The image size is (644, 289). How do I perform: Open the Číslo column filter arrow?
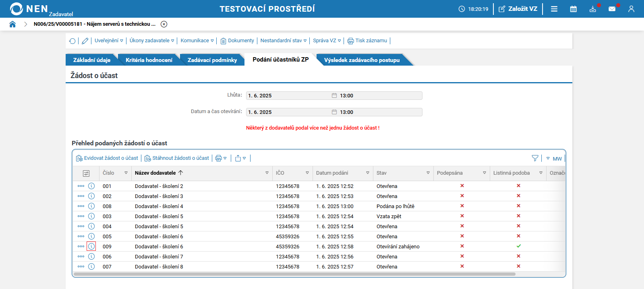[x=126, y=173]
